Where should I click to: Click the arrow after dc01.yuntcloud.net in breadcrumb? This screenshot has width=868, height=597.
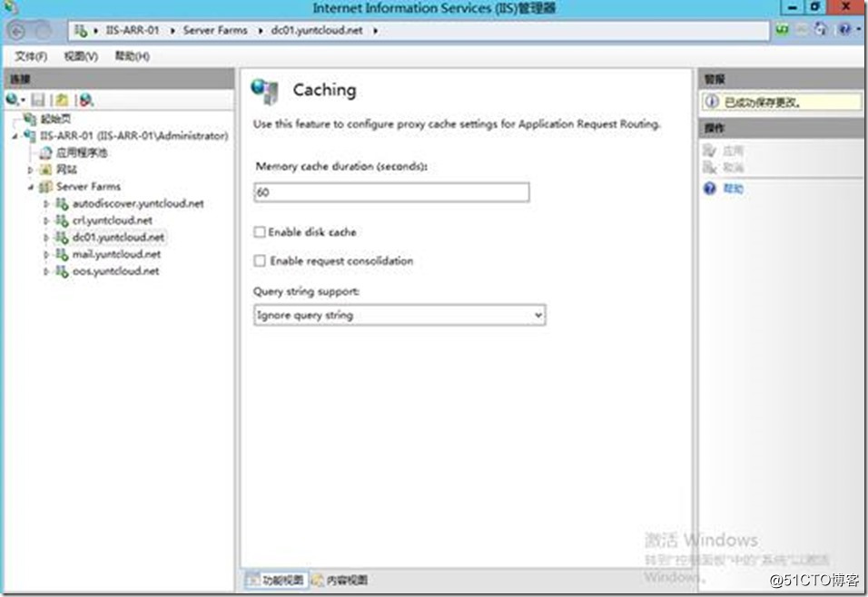coord(375,31)
